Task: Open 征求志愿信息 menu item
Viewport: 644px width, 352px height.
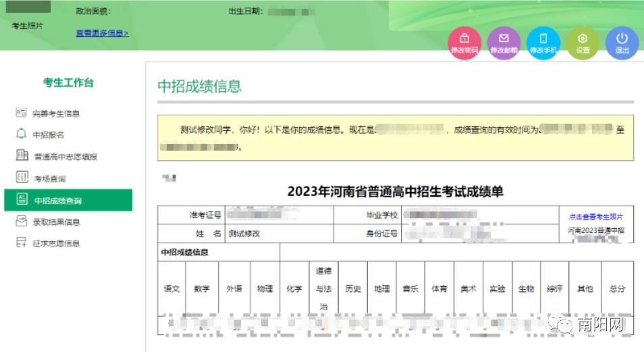Action: [x=56, y=243]
